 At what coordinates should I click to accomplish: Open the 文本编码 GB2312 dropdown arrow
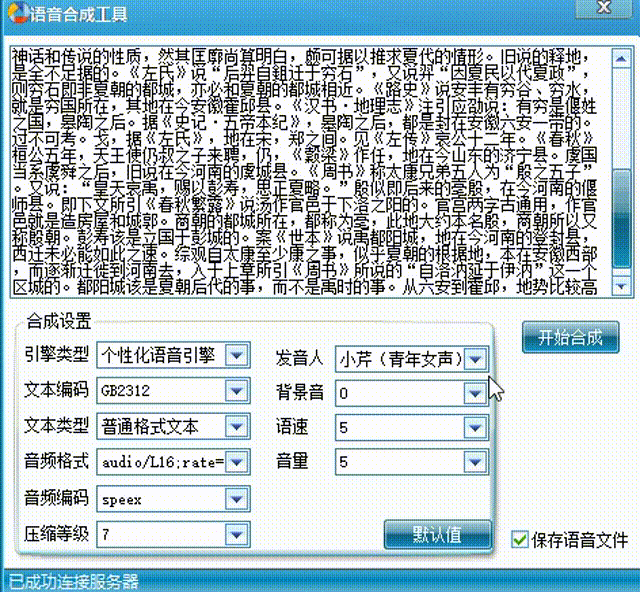tap(237, 391)
